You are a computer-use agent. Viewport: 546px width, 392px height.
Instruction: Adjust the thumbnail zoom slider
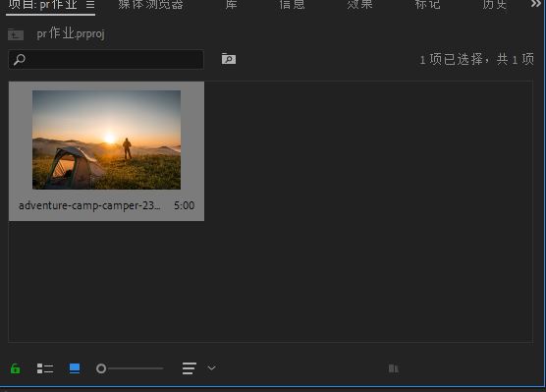130,368
